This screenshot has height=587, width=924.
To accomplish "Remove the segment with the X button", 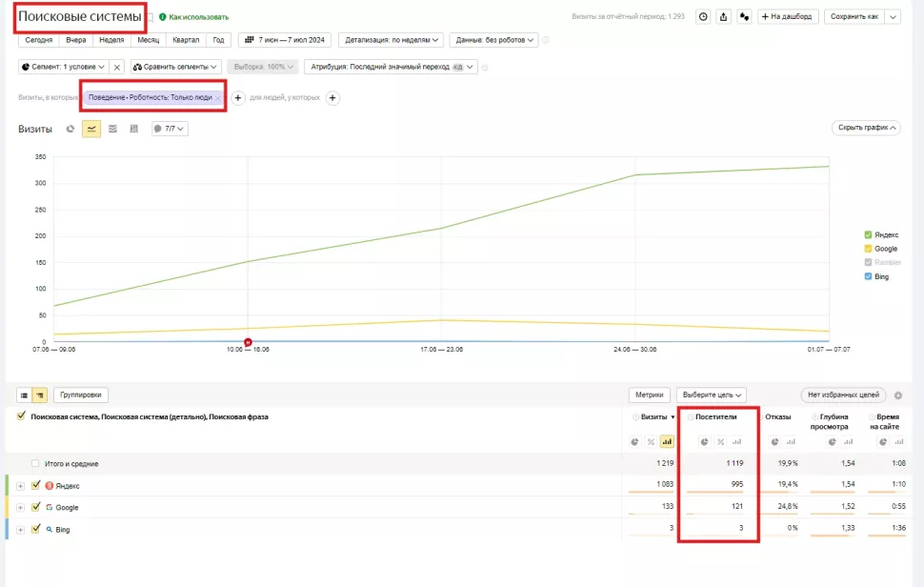I will [x=117, y=68].
